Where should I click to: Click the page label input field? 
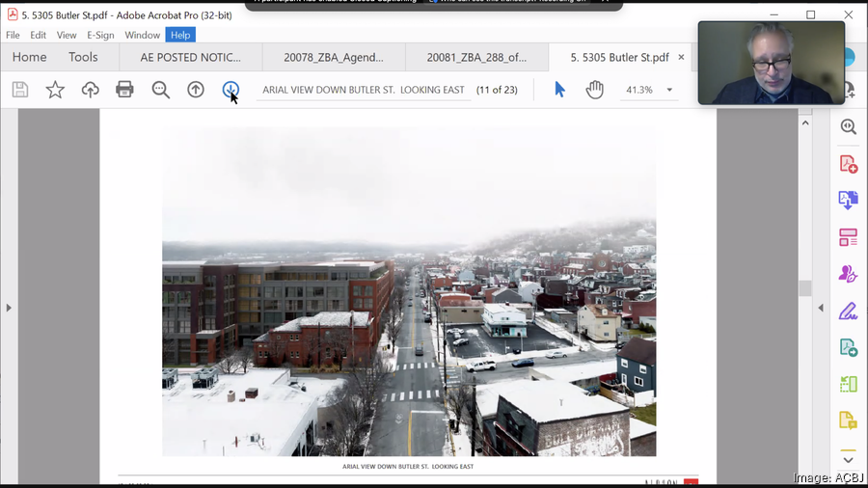coord(364,90)
